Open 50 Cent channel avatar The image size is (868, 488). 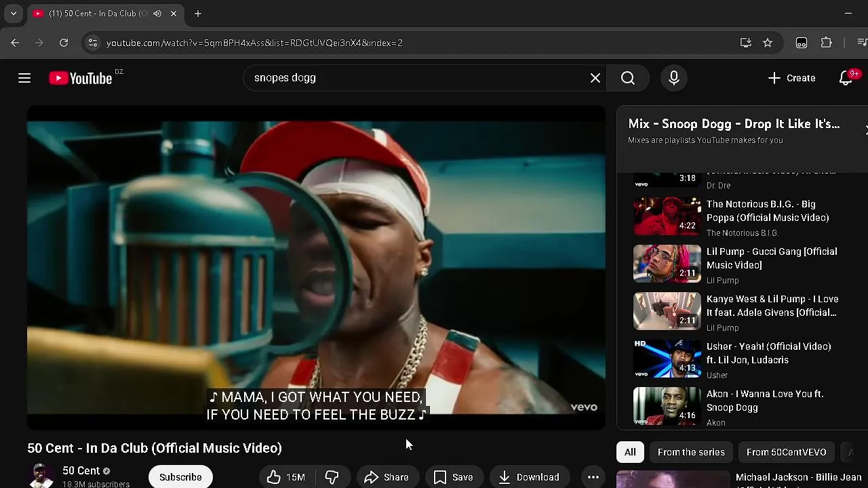tap(41, 476)
